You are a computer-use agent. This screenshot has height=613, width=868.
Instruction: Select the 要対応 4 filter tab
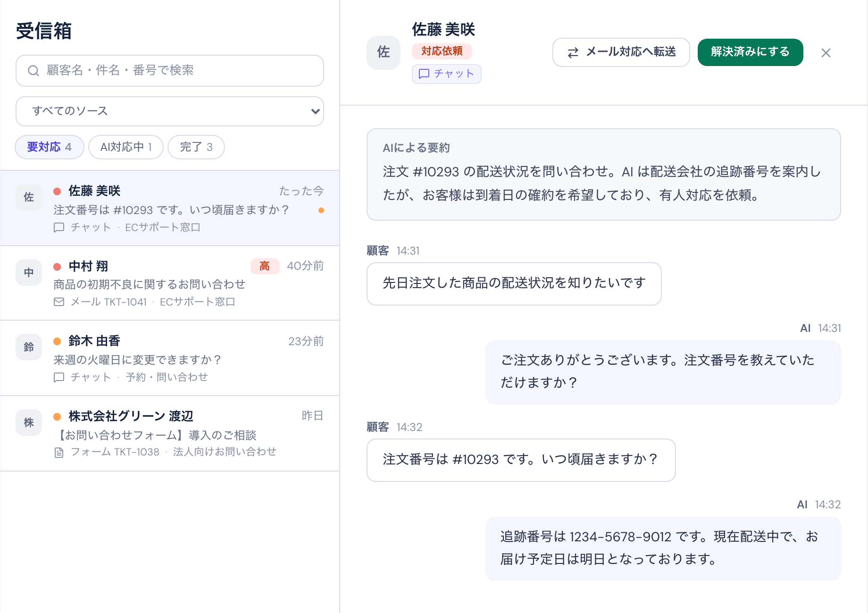pos(50,147)
